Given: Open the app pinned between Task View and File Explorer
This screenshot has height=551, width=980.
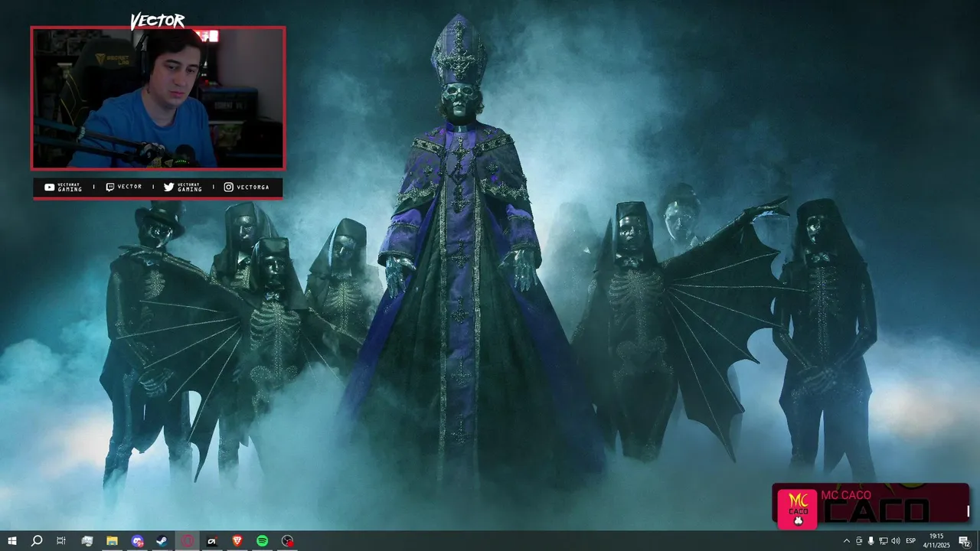Looking at the screenshot, I should coord(87,541).
